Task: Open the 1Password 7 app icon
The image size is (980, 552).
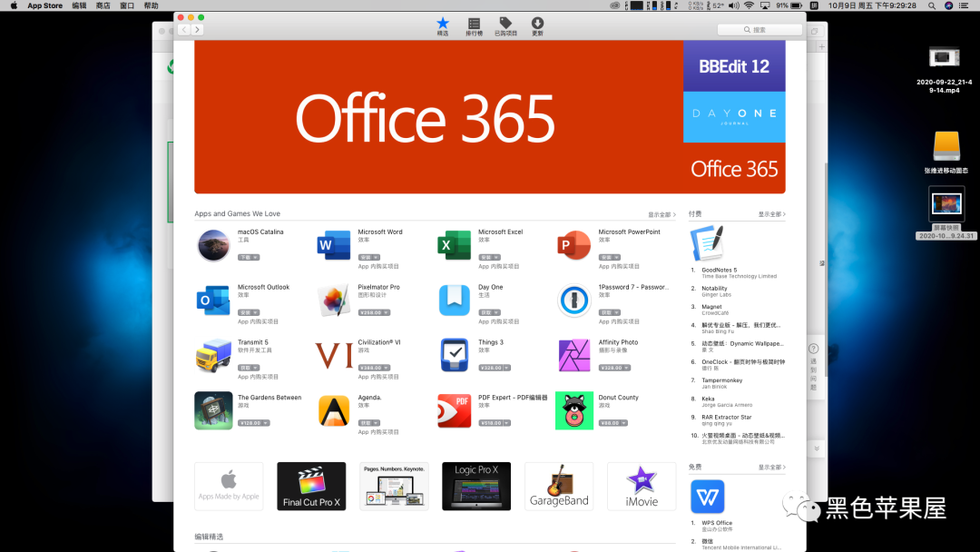Action: click(573, 301)
